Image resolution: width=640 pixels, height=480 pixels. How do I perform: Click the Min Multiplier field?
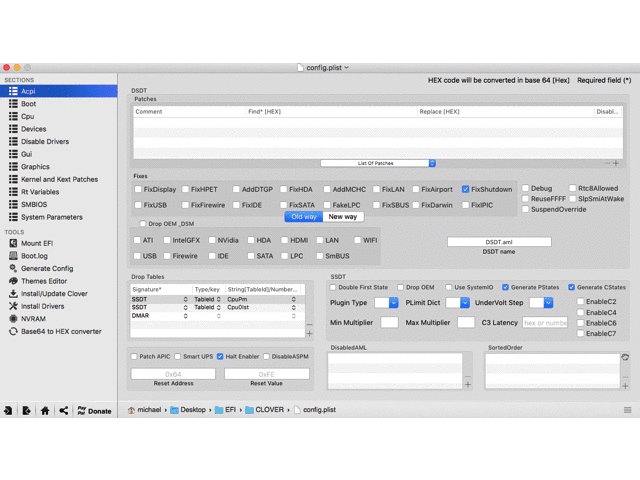point(389,322)
